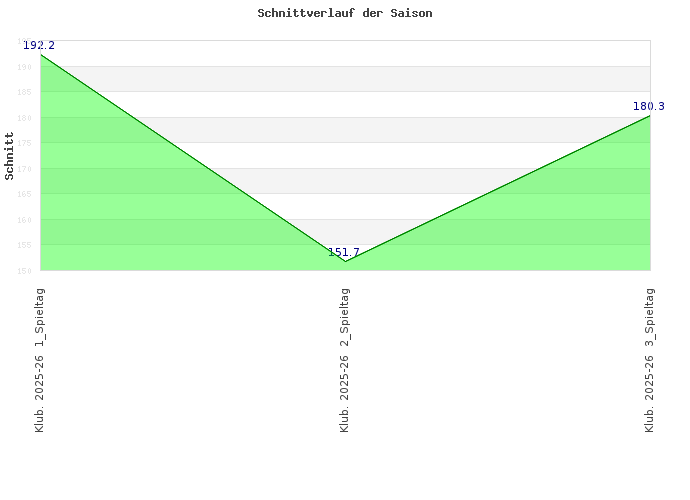Click the 180.3 data label
This screenshot has width=690, height=500.
click(x=648, y=106)
